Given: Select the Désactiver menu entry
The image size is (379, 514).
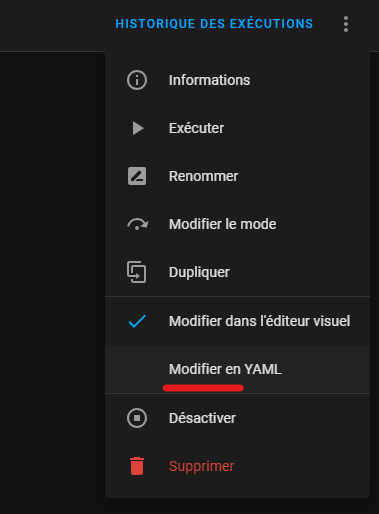Looking at the screenshot, I should (237, 418).
